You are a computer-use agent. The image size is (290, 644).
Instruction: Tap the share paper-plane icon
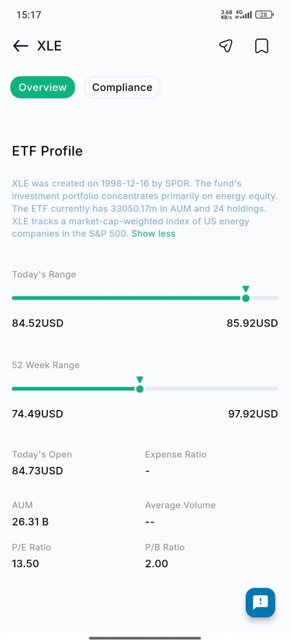tap(226, 46)
